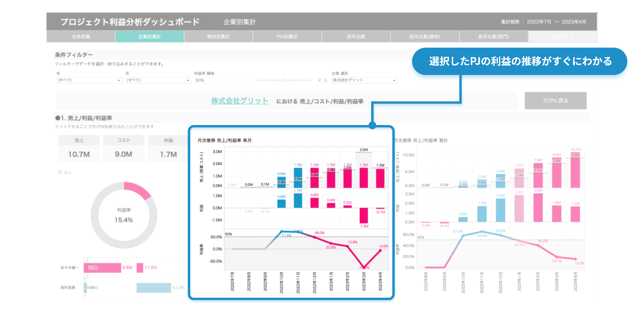Viewport: 644px width, 312px height.
Task: Open the 月 filter dropdown
Action: coord(158,80)
